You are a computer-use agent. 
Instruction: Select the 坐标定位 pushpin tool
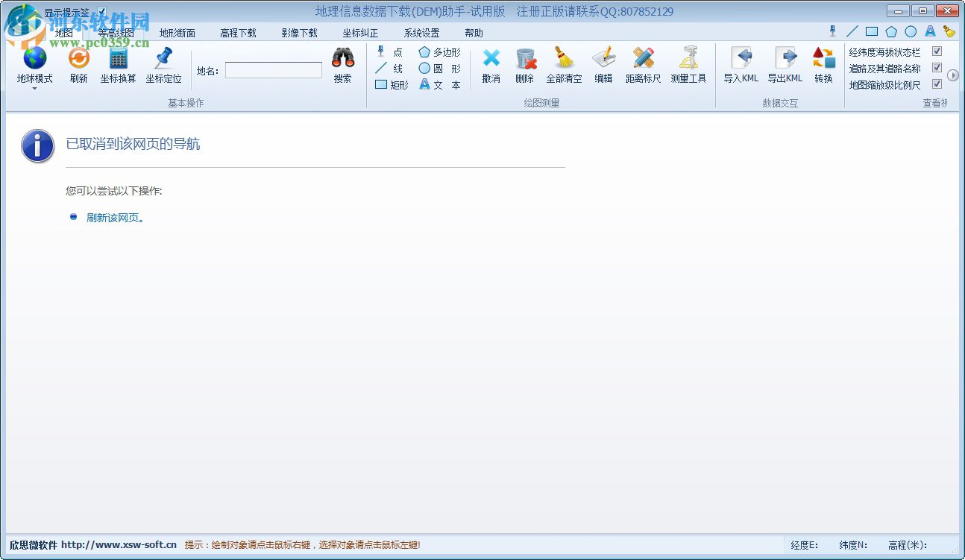click(163, 65)
